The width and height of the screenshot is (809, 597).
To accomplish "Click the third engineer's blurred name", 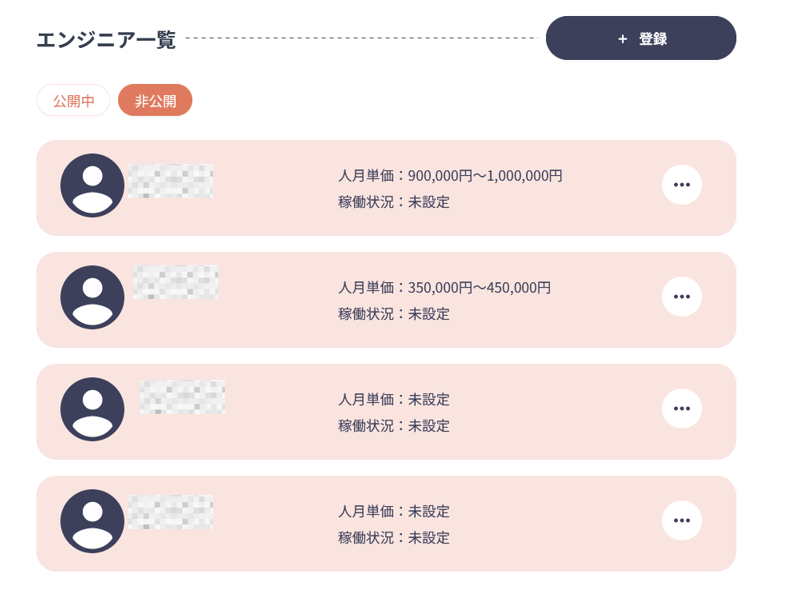I will pyautogui.click(x=182, y=397).
